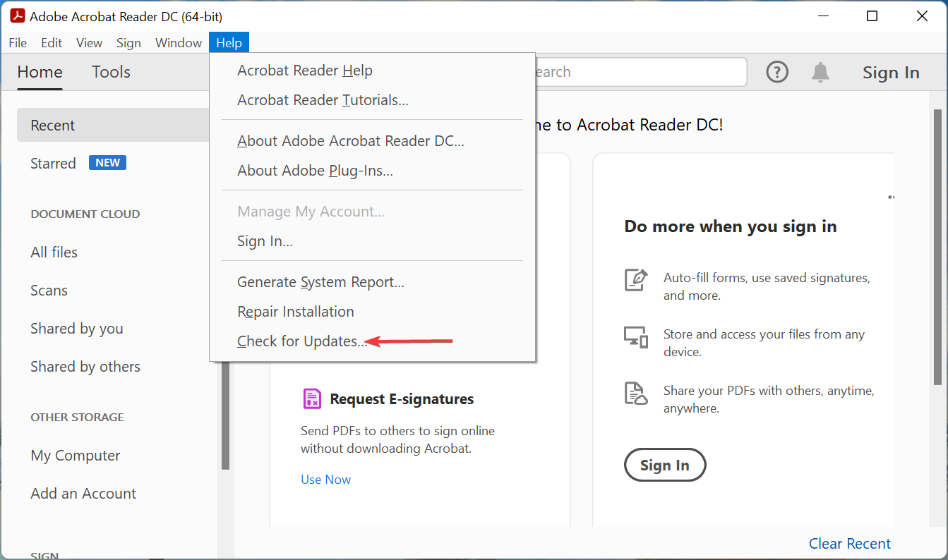Click the auto-fill forms pen icon
Screen dimensions: 948x560
[x=636, y=279]
